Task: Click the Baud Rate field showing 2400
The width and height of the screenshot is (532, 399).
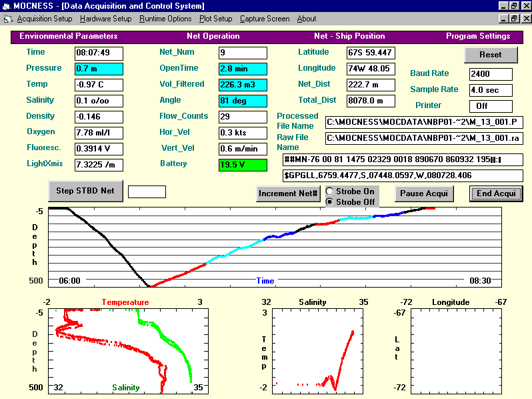Action: (x=491, y=74)
